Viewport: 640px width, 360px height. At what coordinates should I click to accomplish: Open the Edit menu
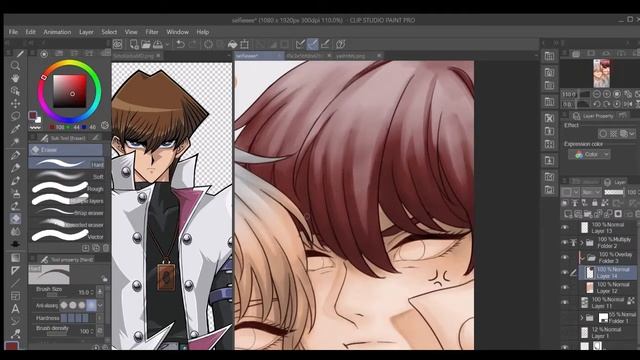coord(30,32)
